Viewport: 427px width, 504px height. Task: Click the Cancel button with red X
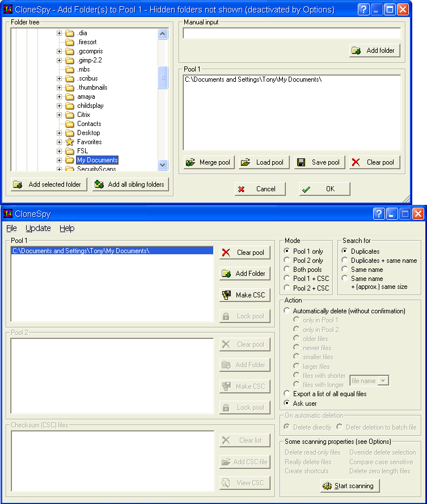coord(260,189)
